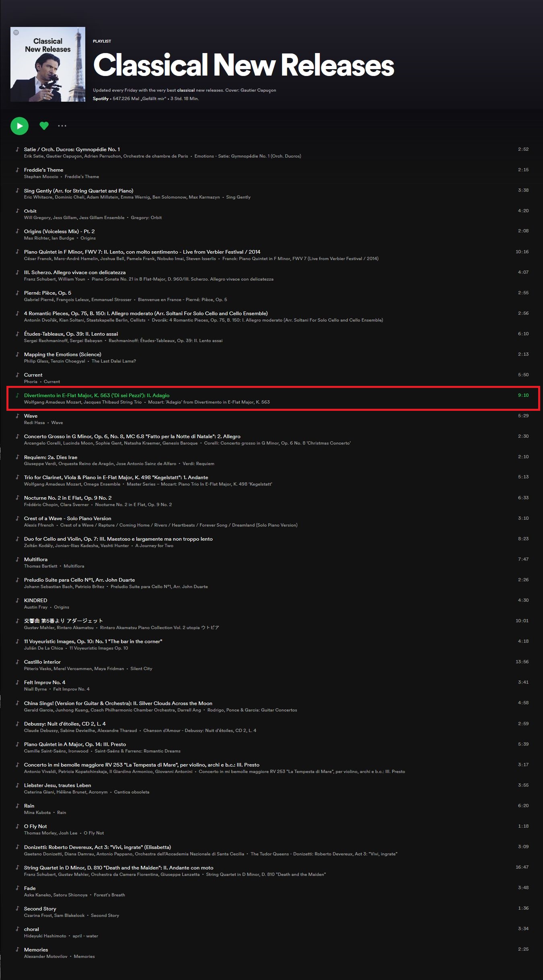Click the note icon beside Rain track
This screenshot has width=543, height=980.
click(x=17, y=806)
